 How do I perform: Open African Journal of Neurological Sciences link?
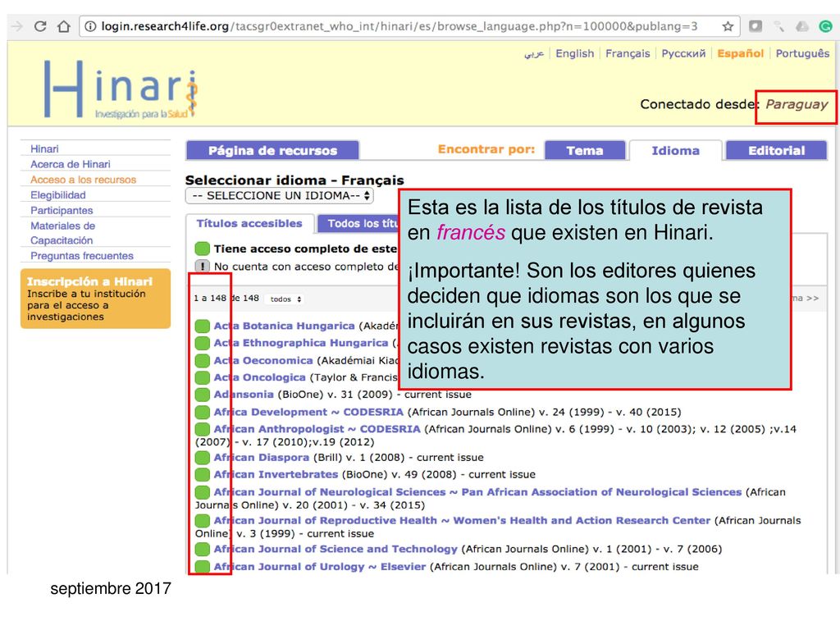[x=477, y=492]
